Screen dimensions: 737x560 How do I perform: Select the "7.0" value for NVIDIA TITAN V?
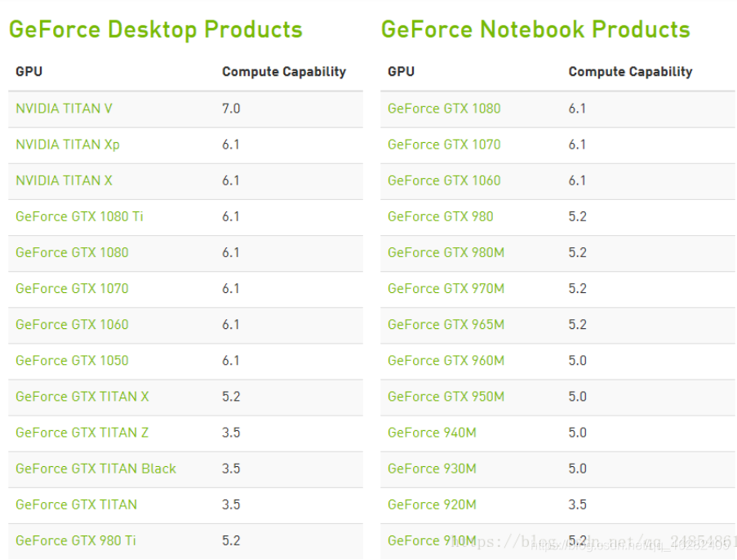(x=231, y=109)
